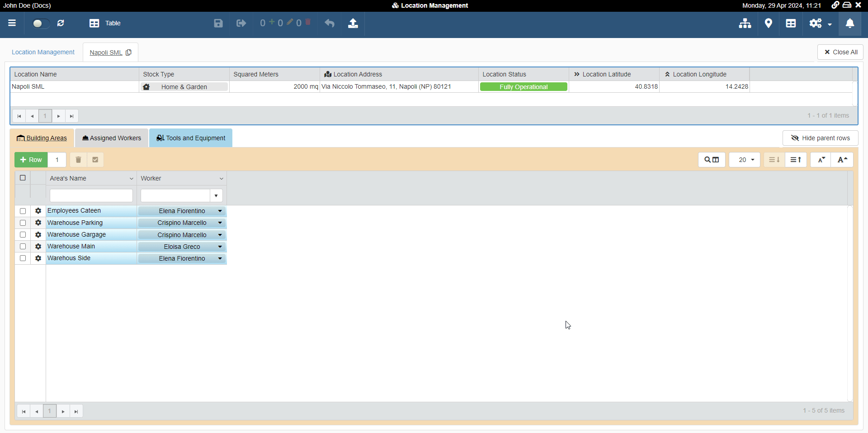Expand the page size 20 dropdown
Image resolution: width=868 pixels, height=433 pixels.
(x=745, y=160)
